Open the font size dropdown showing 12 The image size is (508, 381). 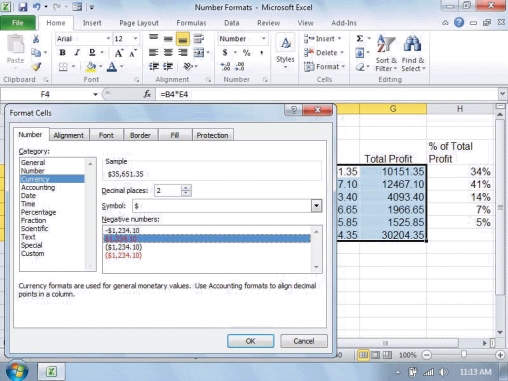tap(135, 39)
